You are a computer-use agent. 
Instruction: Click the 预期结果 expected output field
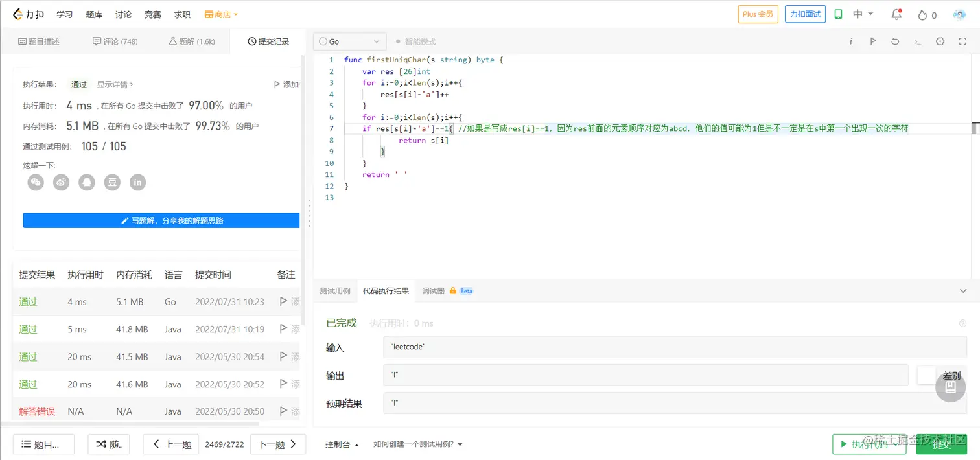pos(675,403)
